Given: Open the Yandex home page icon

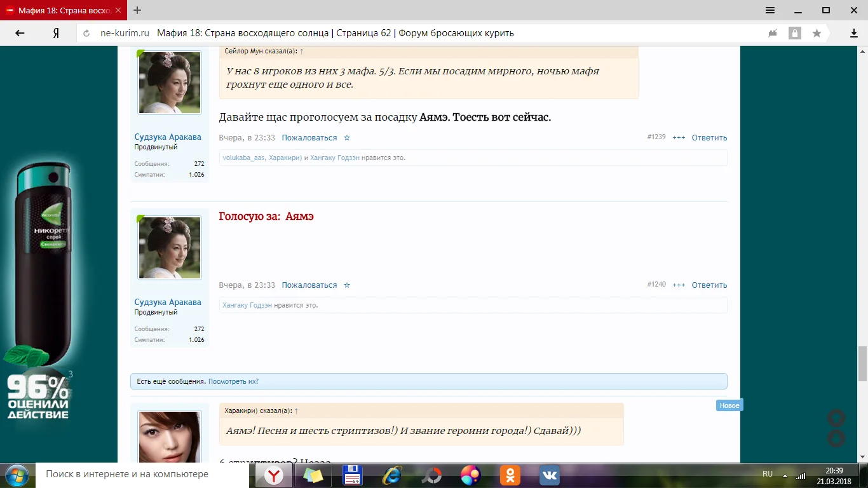Looking at the screenshot, I should pyautogui.click(x=56, y=33).
